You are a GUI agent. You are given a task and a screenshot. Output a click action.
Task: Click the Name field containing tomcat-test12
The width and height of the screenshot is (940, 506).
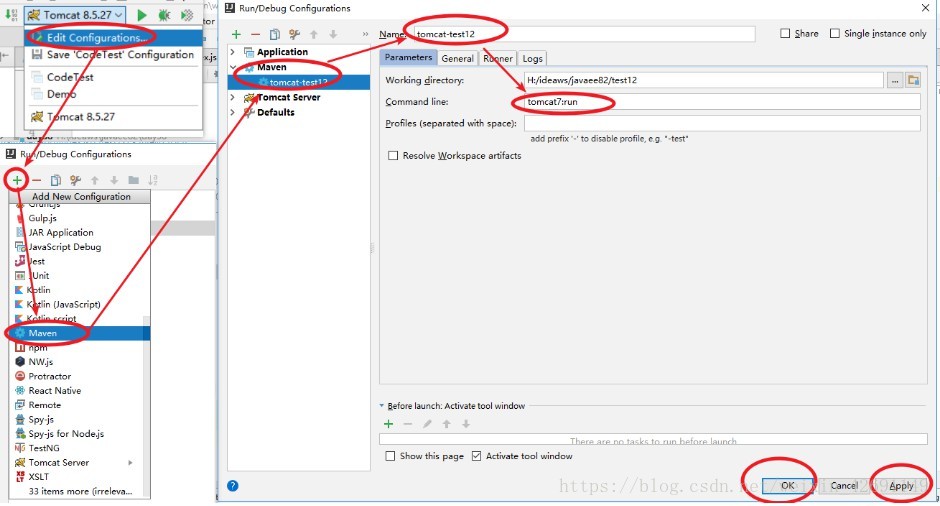coord(585,34)
